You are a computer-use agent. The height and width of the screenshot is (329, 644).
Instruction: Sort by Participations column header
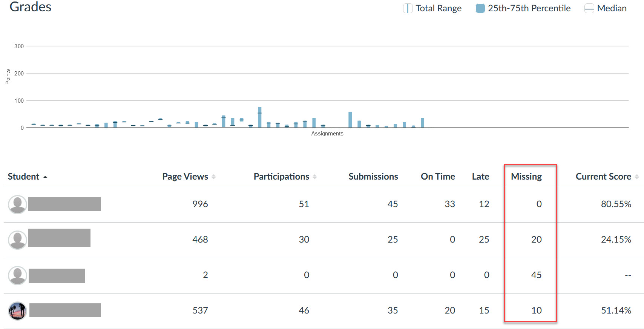281,177
